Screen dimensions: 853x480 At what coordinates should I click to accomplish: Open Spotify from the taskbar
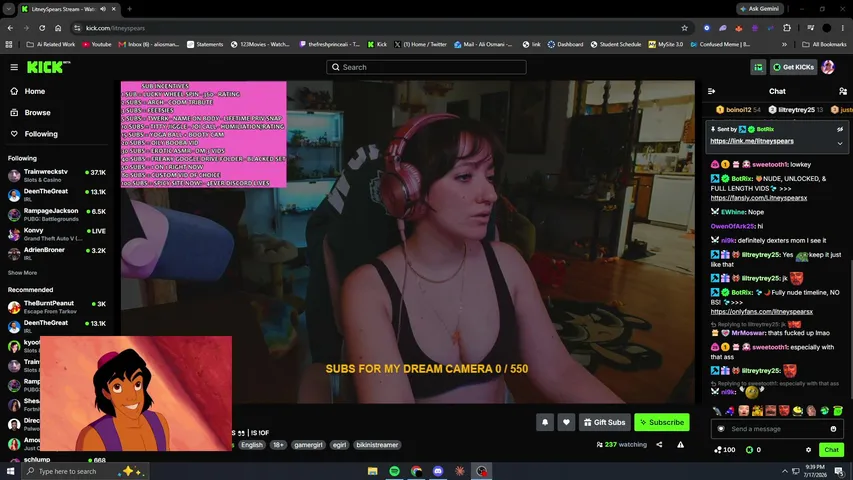tap(394, 471)
